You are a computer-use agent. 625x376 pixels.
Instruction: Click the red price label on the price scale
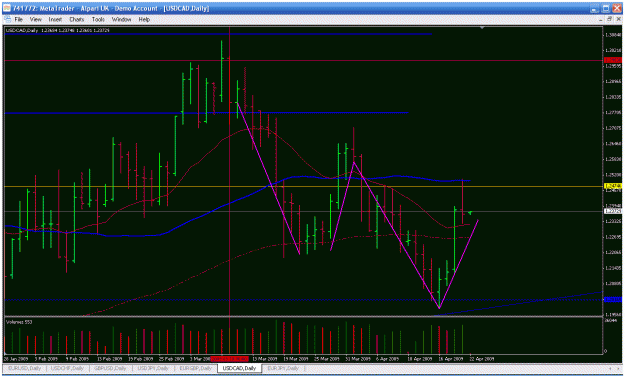(613, 60)
